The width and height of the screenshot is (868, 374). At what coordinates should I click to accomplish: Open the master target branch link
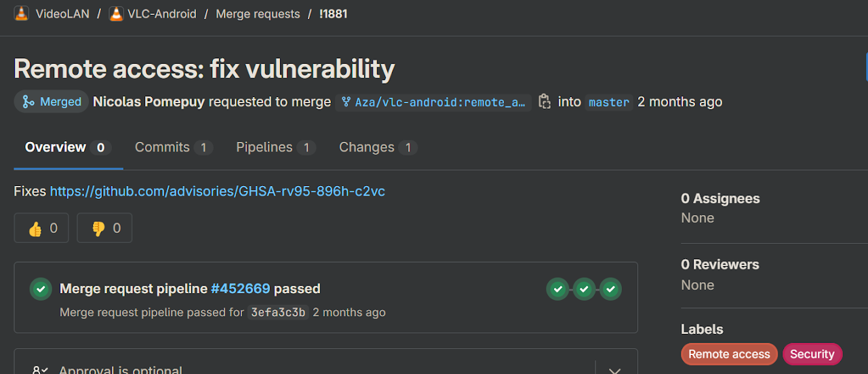point(609,102)
